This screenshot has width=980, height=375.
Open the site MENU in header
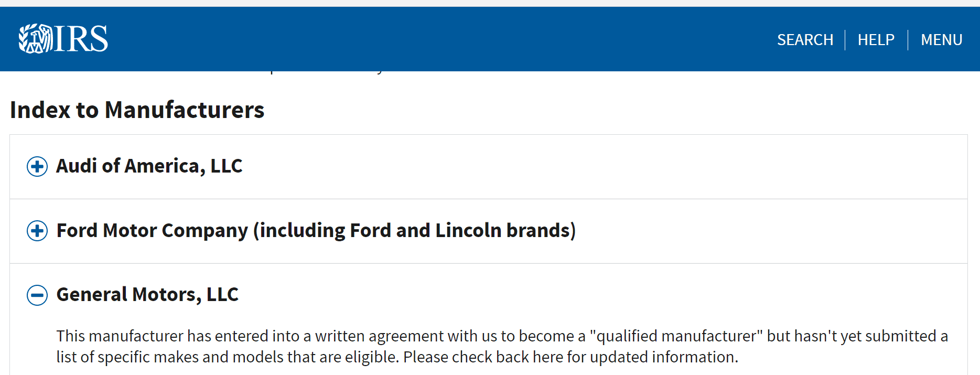(941, 40)
